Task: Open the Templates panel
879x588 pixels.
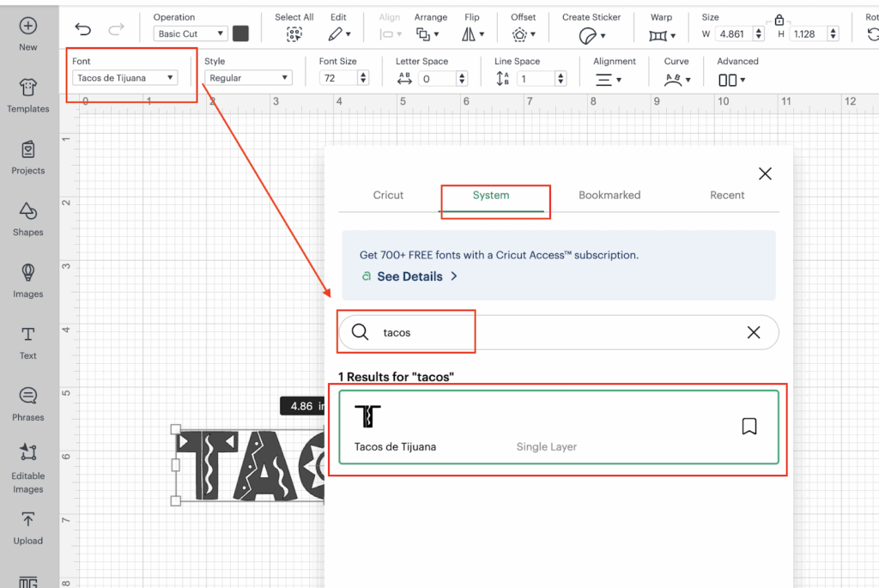Action: point(28,94)
